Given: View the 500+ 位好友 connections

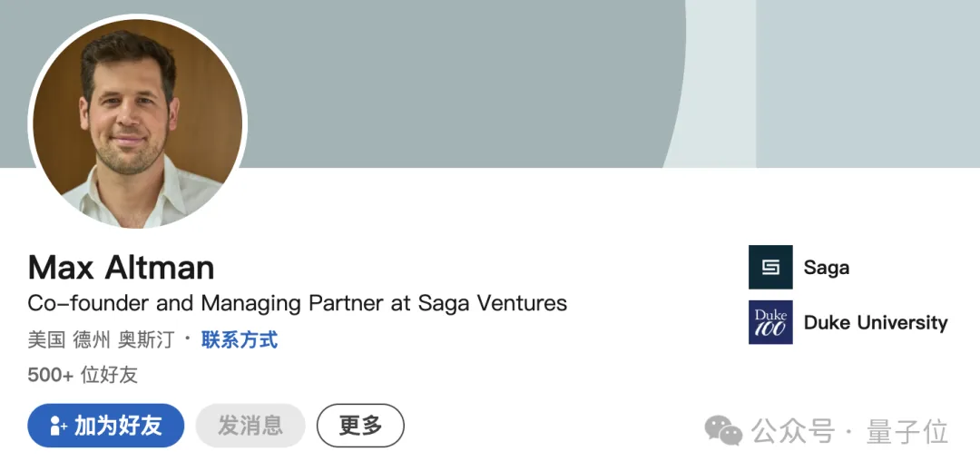Looking at the screenshot, I should tap(83, 375).
